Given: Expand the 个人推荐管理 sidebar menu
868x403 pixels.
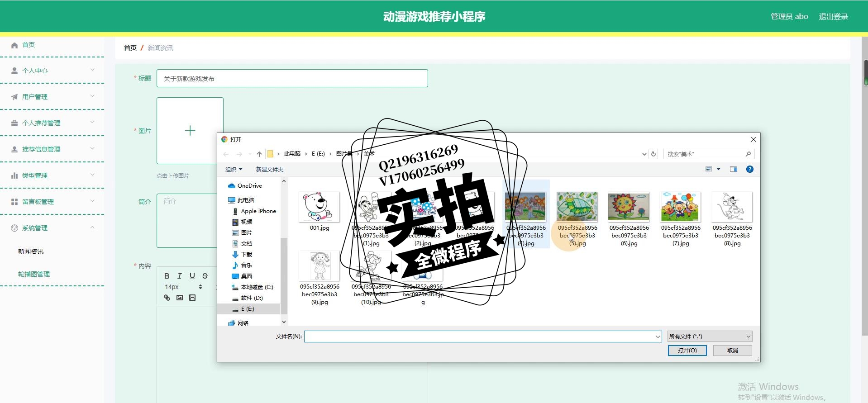Looking at the screenshot, I should [x=52, y=123].
